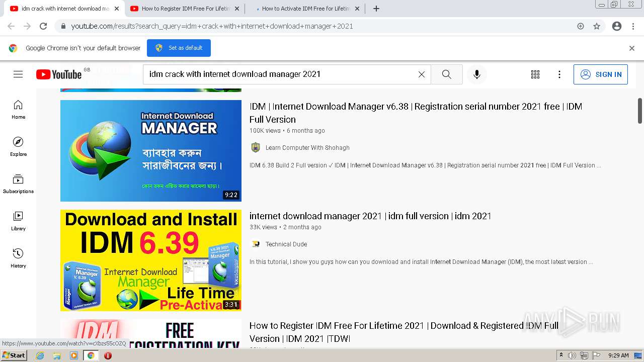Open the media player taskbar icon
The width and height of the screenshot is (644, 362).
click(74, 355)
